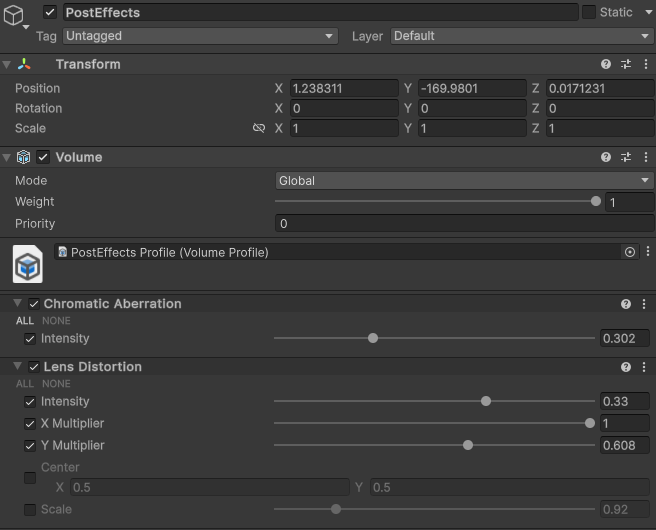Open the Mode dropdown set to Global
The height and width of the screenshot is (530, 656).
(x=464, y=181)
